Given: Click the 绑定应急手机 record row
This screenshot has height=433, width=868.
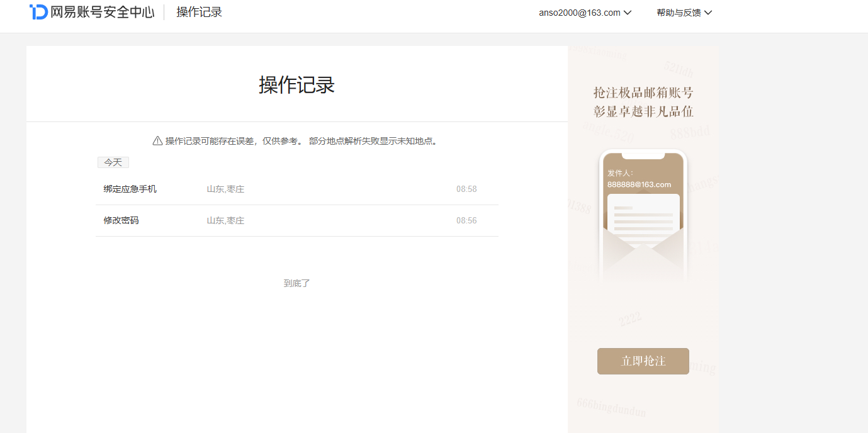Looking at the screenshot, I should coord(297,189).
